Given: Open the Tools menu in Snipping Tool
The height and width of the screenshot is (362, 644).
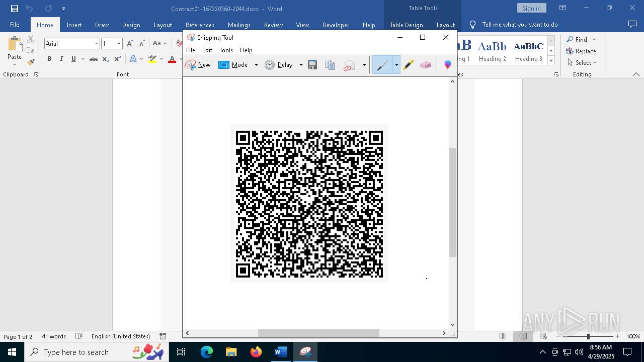Looking at the screenshot, I should [226, 50].
